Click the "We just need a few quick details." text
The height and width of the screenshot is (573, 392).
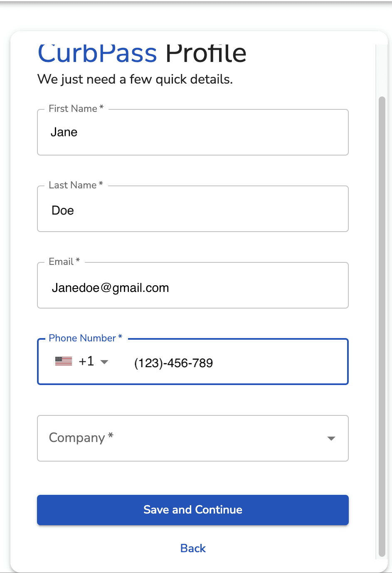[x=135, y=79]
